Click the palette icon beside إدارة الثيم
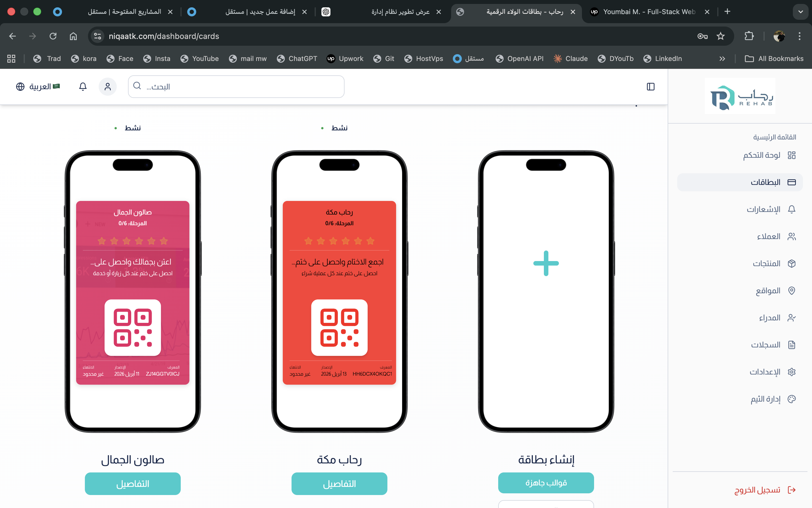Viewport: 812px width, 508px height. (791, 399)
